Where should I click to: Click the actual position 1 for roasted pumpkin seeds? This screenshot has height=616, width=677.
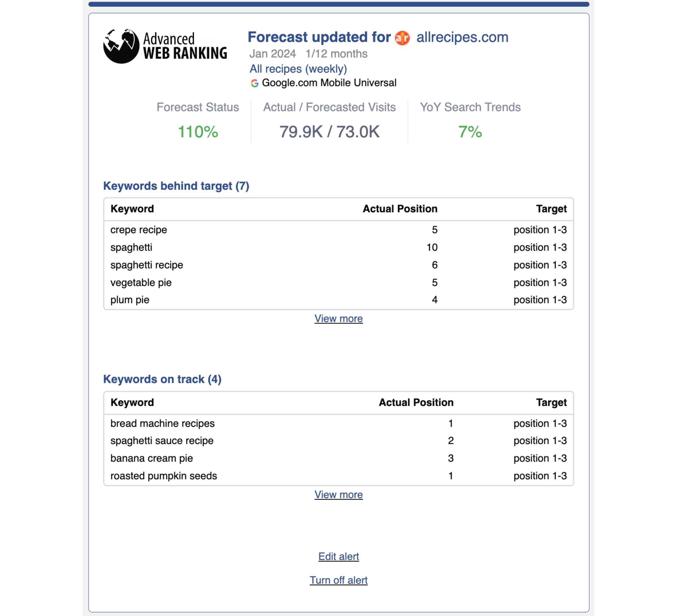451,476
